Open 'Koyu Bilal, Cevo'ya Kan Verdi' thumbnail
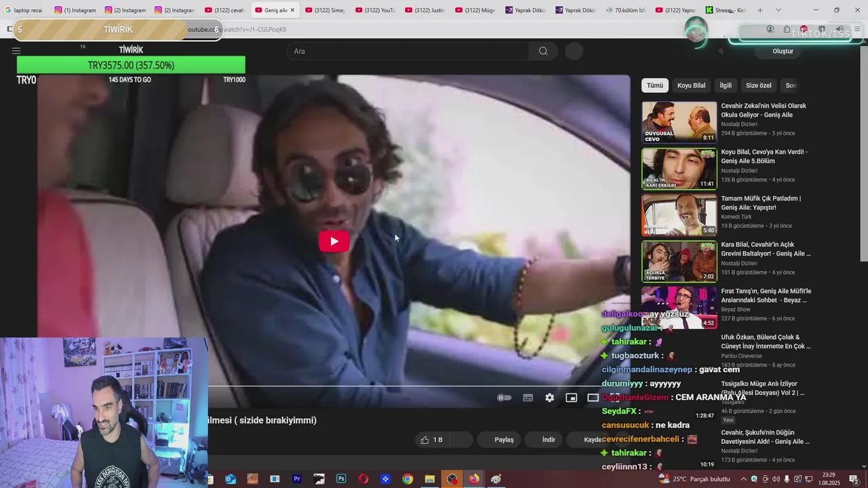The image size is (868, 488). (x=679, y=169)
